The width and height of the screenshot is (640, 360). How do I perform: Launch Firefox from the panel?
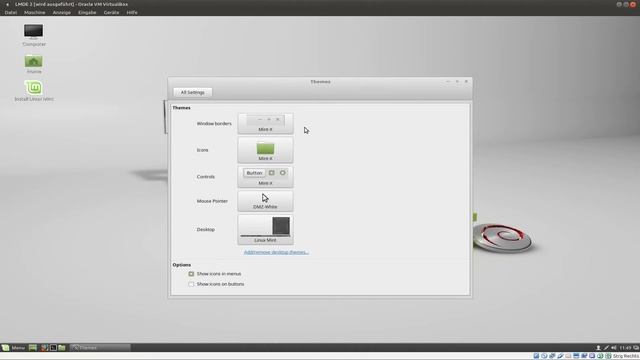point(44,348)
